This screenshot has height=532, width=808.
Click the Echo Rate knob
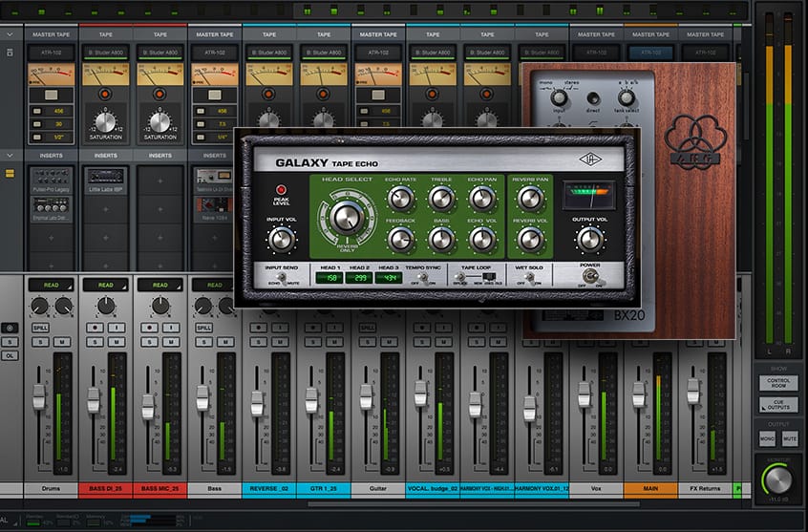[x=400, y=199]
